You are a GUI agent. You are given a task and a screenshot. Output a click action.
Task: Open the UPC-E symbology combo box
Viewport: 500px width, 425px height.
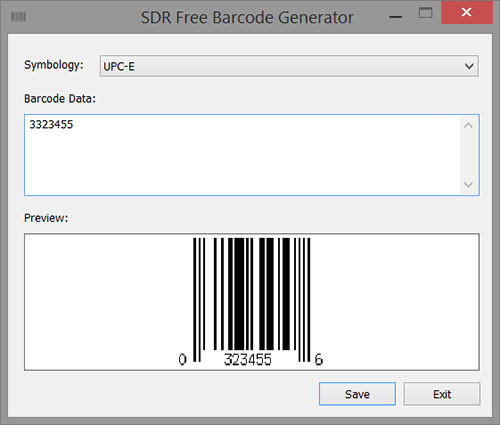pos(289,66)
